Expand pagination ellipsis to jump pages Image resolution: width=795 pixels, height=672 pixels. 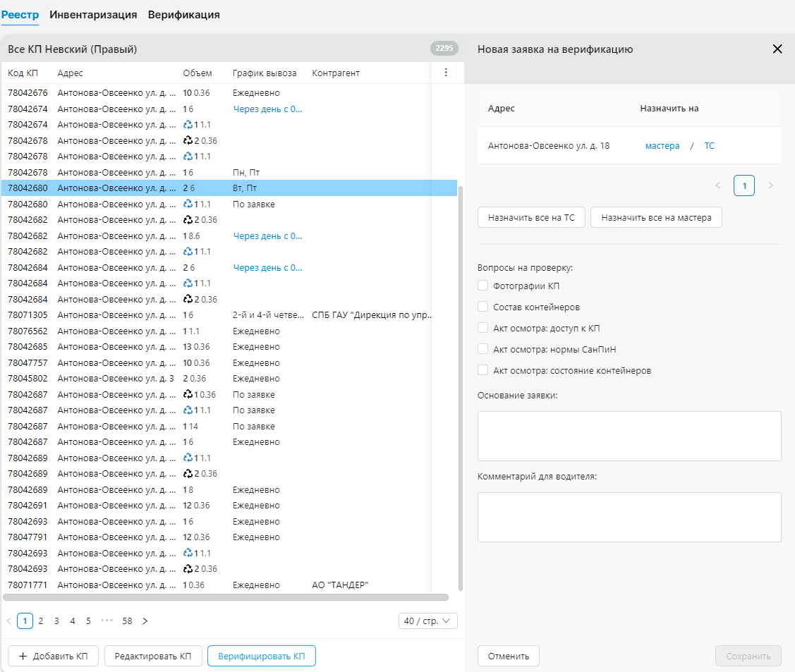tap(107, 621)
